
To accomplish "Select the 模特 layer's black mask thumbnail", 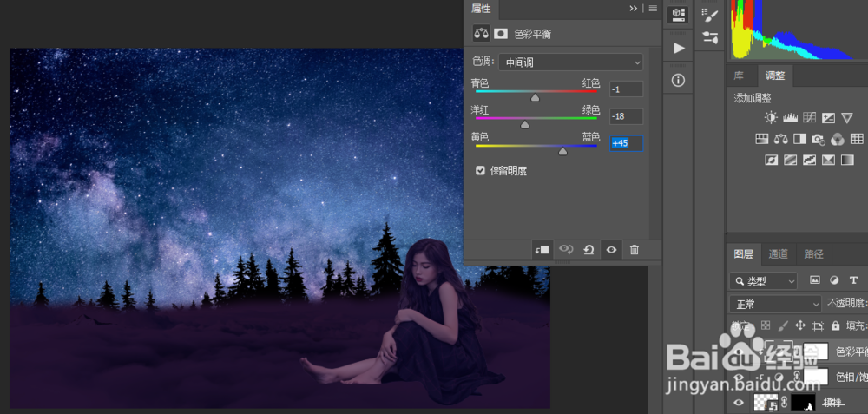I will (803, 403).
